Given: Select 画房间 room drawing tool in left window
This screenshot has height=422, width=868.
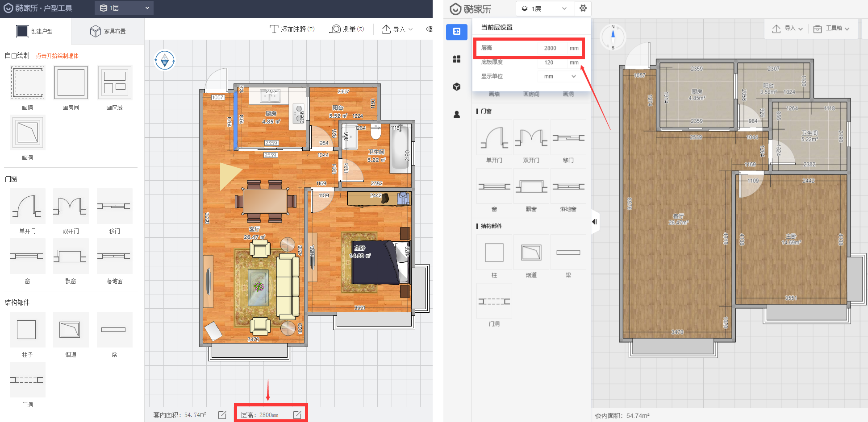Looking at the screenshot, I should pyautogui.click(x=71, y=83).
